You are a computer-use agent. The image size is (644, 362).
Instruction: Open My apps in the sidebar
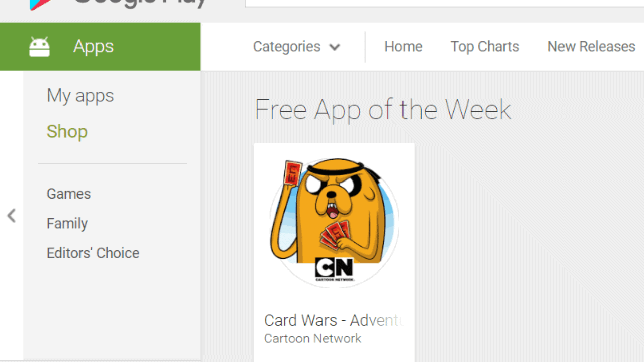tap(80, 96)
